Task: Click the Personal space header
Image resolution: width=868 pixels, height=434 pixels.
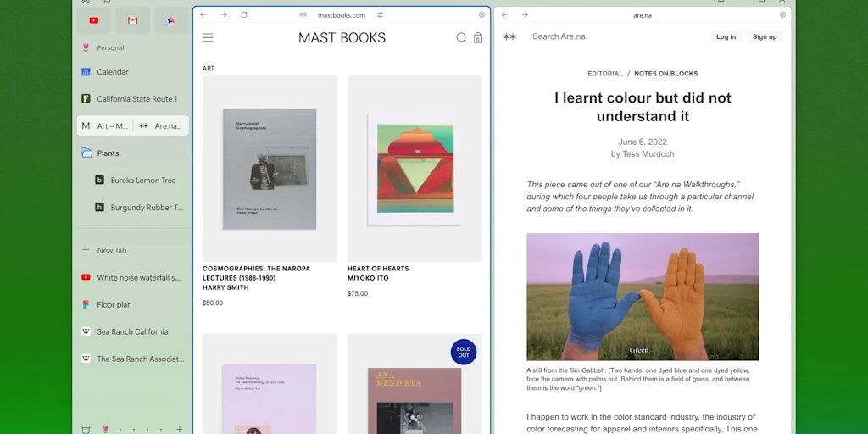Action: pyautogui.click(x=110, y=48)
